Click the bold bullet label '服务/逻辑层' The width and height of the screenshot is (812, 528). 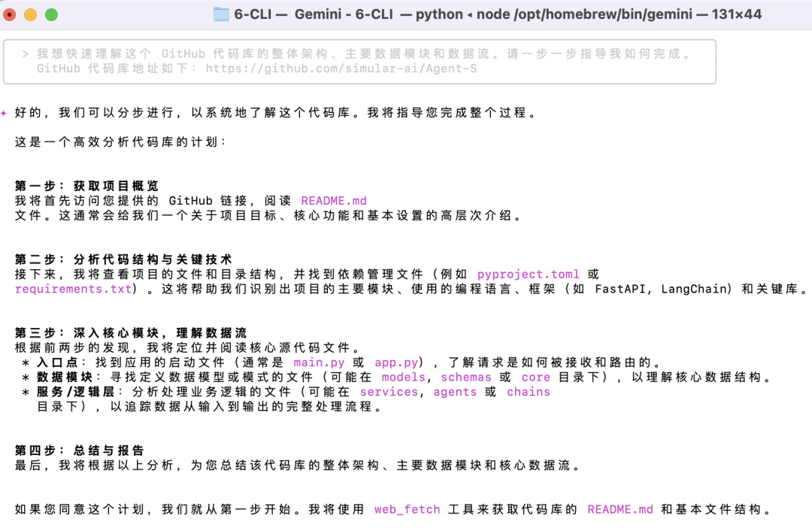point(76,392)
